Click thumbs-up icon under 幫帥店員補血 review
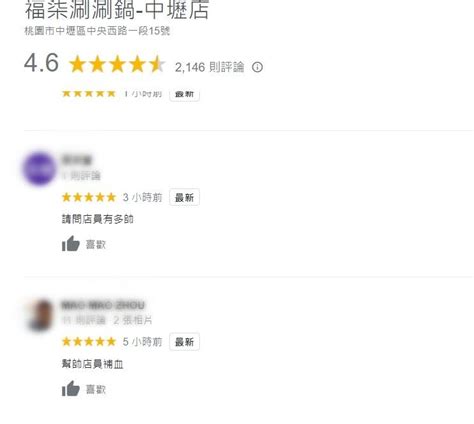Viewport: 474px width, 424px height. [71, 388]
